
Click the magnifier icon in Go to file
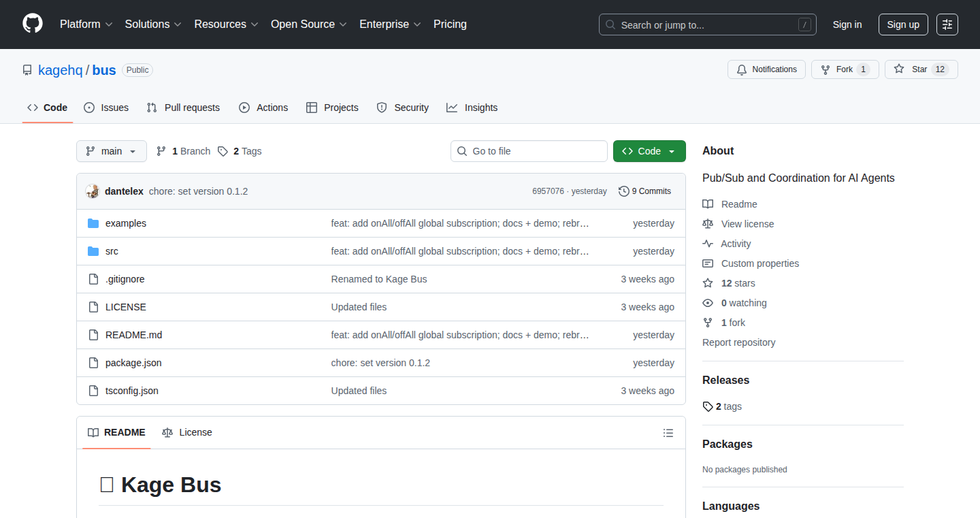coord(462,151)
